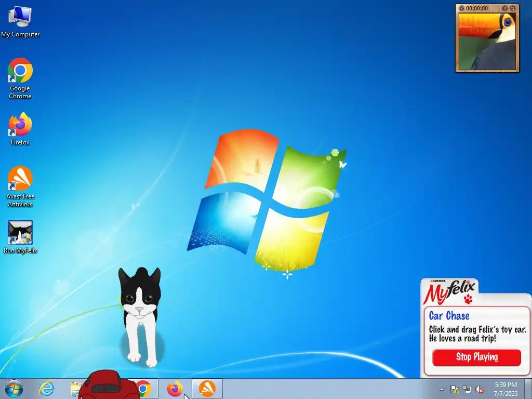Click the Car Chase heading
Viewport: 532px width, 399px height.
449,315
